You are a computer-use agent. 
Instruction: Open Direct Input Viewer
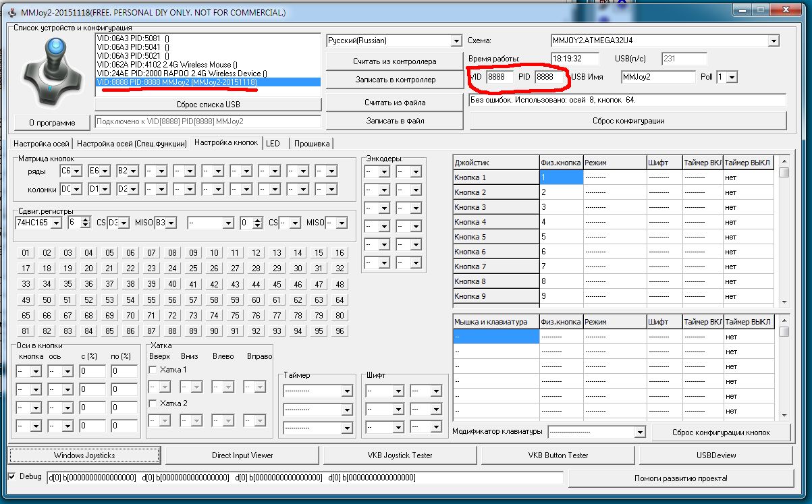[242, 455]
